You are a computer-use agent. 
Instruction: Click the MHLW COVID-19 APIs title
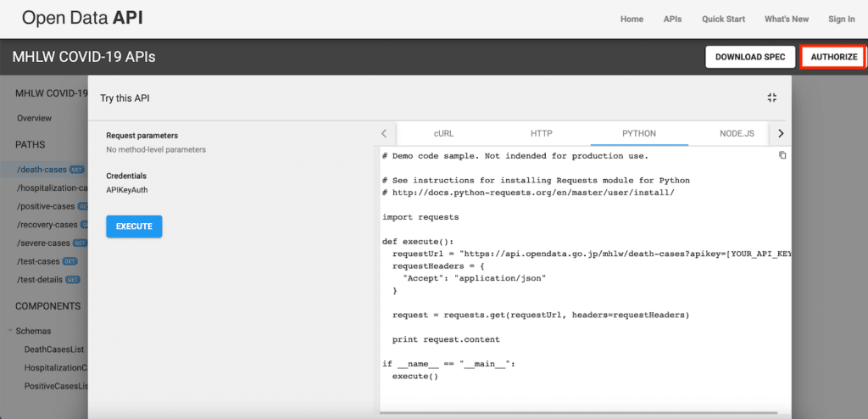(84, 57)
